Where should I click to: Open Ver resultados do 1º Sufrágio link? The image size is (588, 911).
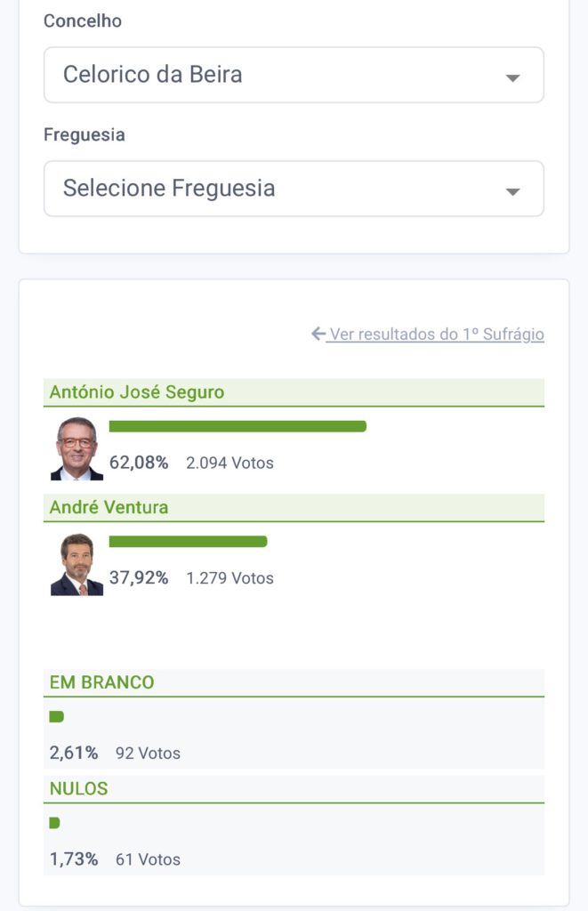(436, 335)
